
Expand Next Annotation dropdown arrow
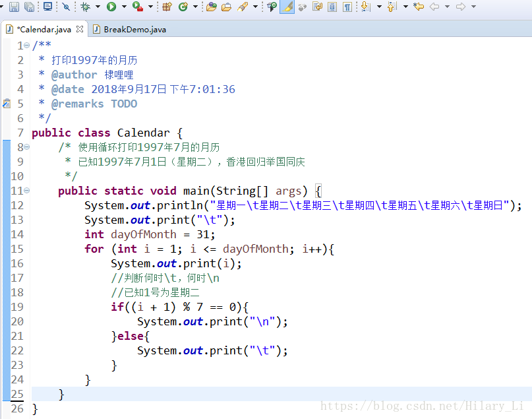379,7
